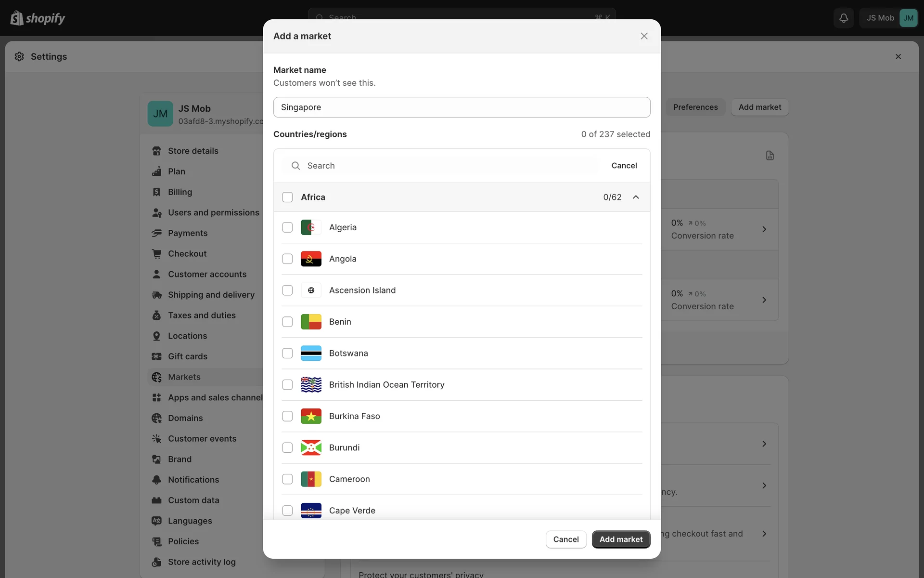This screenshot has width=924, height=578.
Task: Check the Algeria checkbox
Action: pyautogui.click(x=287, y=227)
